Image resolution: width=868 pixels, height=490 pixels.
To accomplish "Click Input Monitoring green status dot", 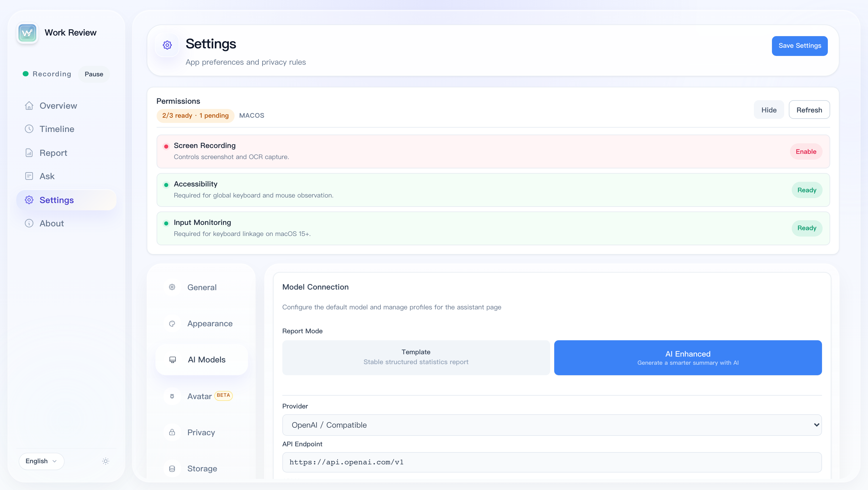I will (166, 223).
